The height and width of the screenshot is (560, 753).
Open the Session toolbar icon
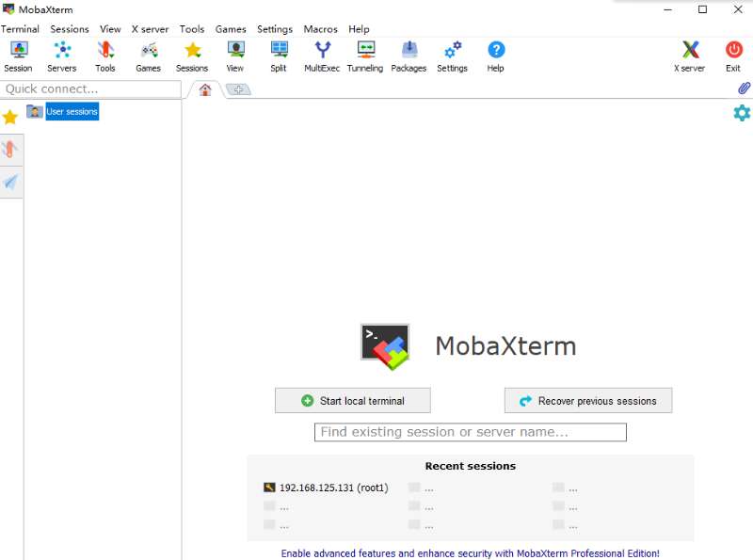(18, 56)
